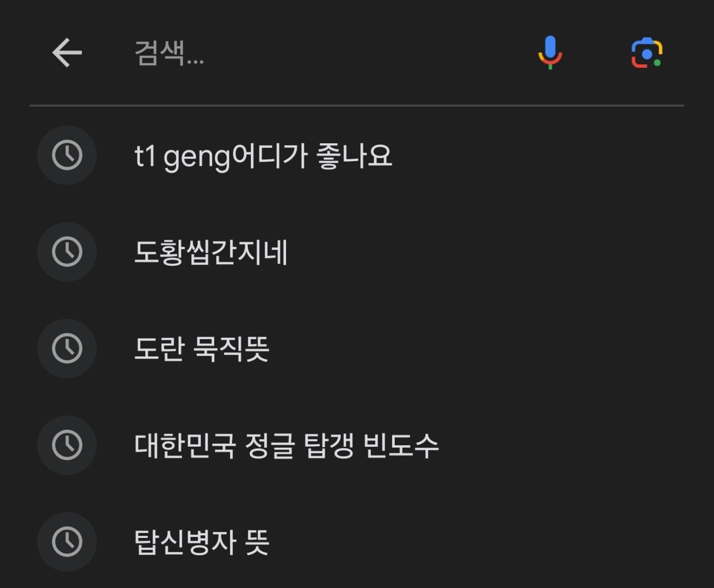
Task: Search again for '대한민국 정글 탑갱 빈도수'
Action: 286,445
